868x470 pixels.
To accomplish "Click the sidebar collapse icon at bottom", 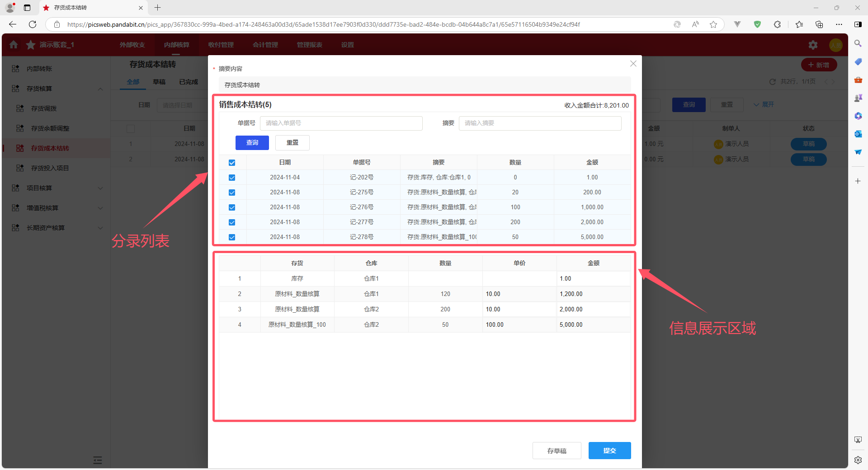I will click(98, 460).
